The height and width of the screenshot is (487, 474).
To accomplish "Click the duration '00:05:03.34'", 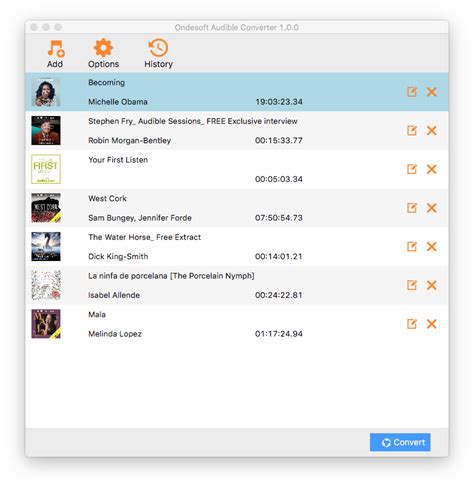I will point(279,179).
